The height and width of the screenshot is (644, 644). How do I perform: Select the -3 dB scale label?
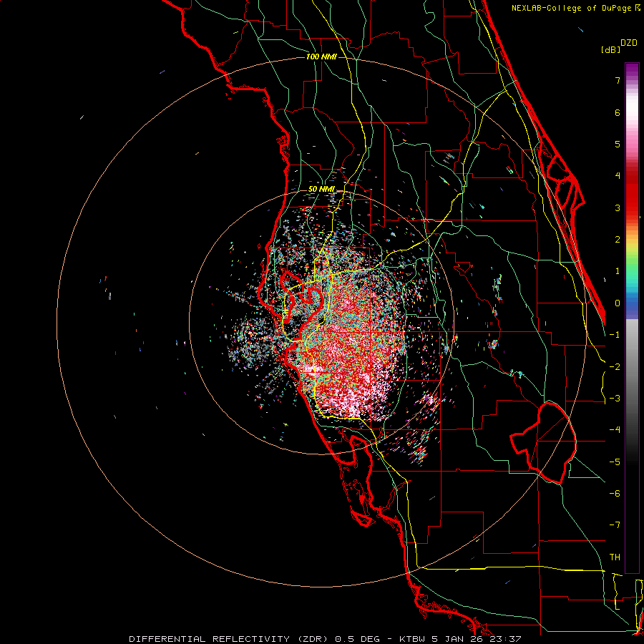615,399
